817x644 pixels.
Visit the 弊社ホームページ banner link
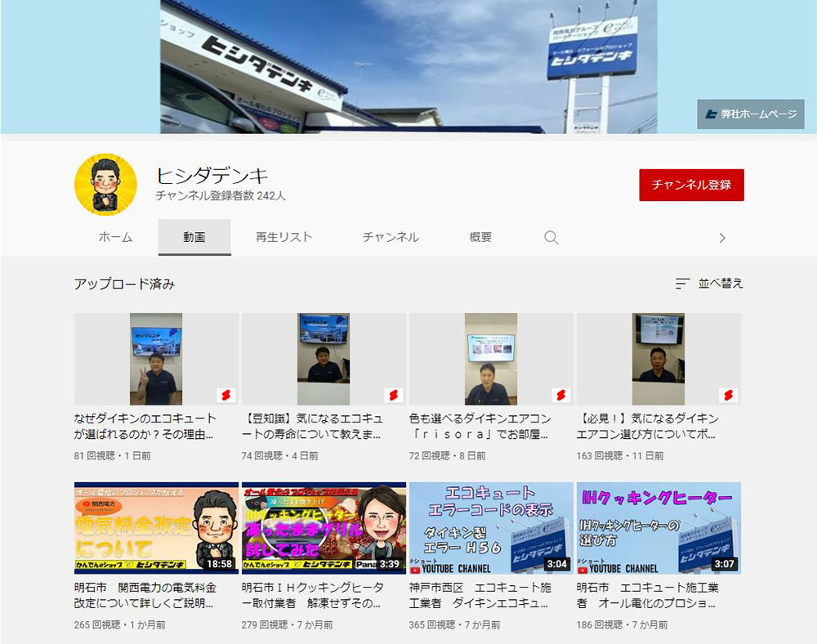[x=751, y=114]
